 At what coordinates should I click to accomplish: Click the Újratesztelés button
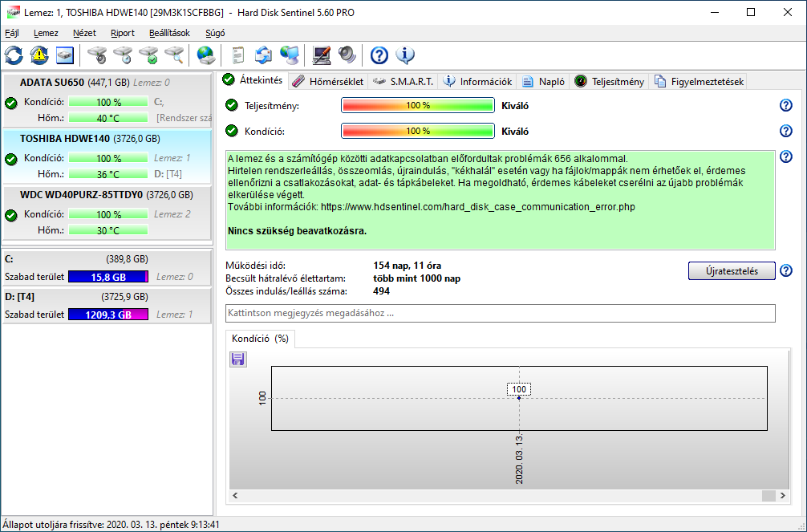(732, 271)
